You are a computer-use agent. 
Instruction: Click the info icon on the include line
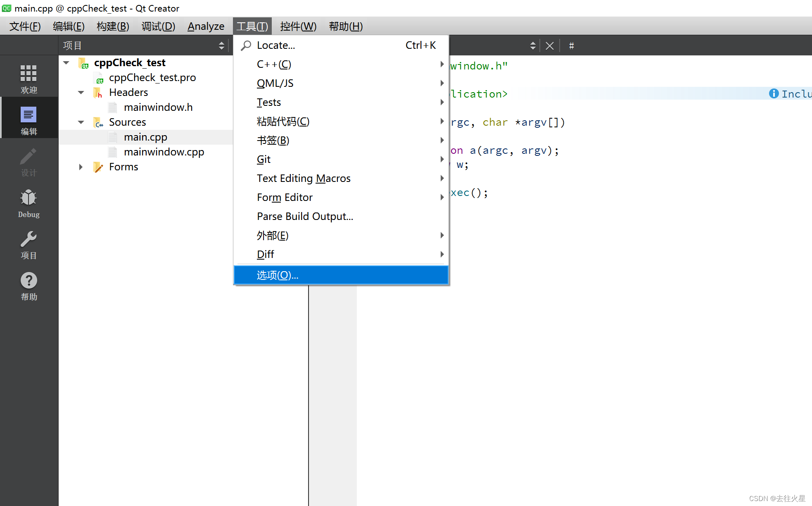(x=773, y=94)
